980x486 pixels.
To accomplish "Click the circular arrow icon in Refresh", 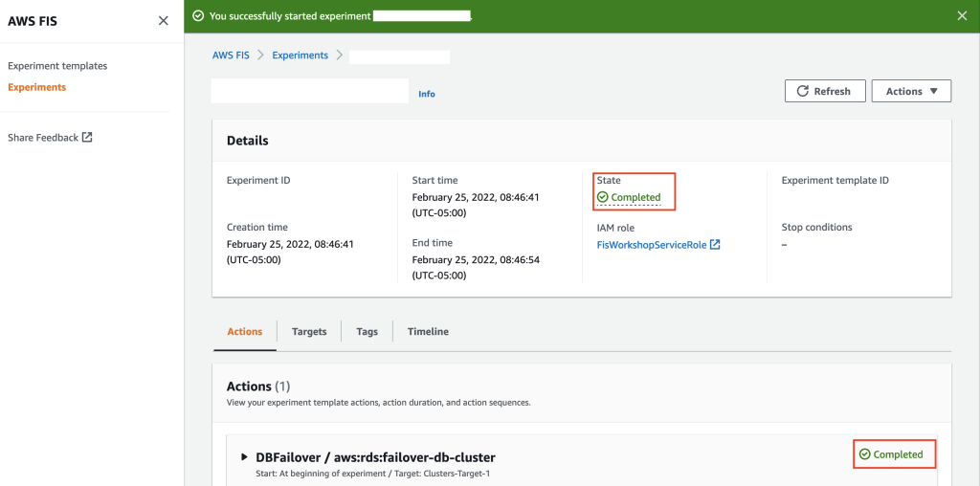I will click(x=803, y=91).
